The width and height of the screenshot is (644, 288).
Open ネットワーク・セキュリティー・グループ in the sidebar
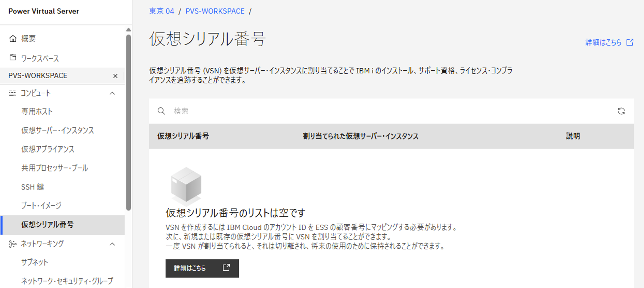coord(67,281)
